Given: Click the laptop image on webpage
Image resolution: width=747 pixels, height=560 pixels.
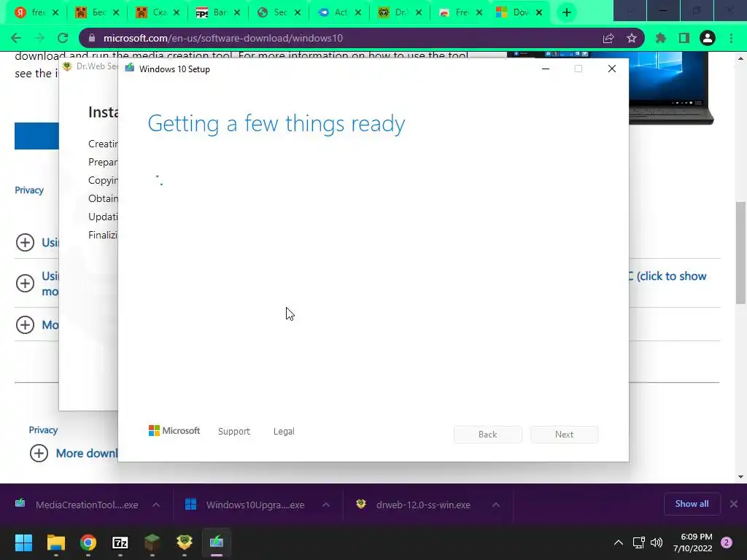Looking at the screenshot, I should coord(671,88).
